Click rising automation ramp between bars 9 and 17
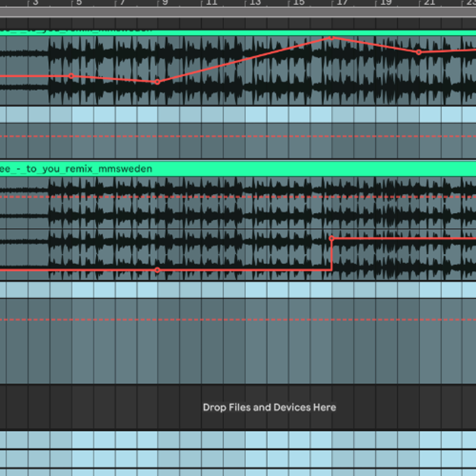The width and height of the screenshot is (476, 476). coord(245,60)
